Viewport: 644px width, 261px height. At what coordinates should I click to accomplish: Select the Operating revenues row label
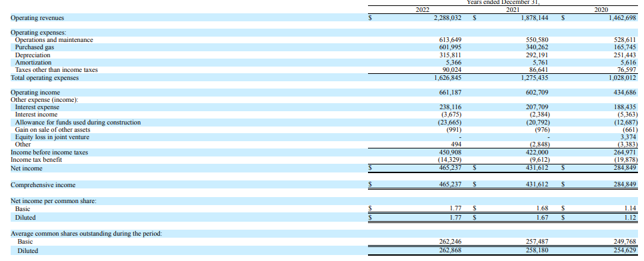pos(37,18)
